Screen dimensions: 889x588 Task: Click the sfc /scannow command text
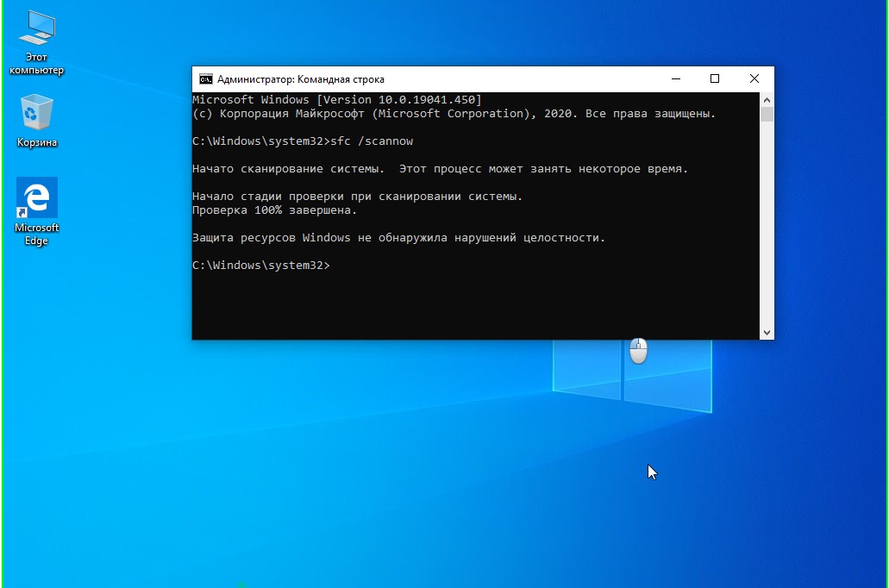click(x=378, y=141)
